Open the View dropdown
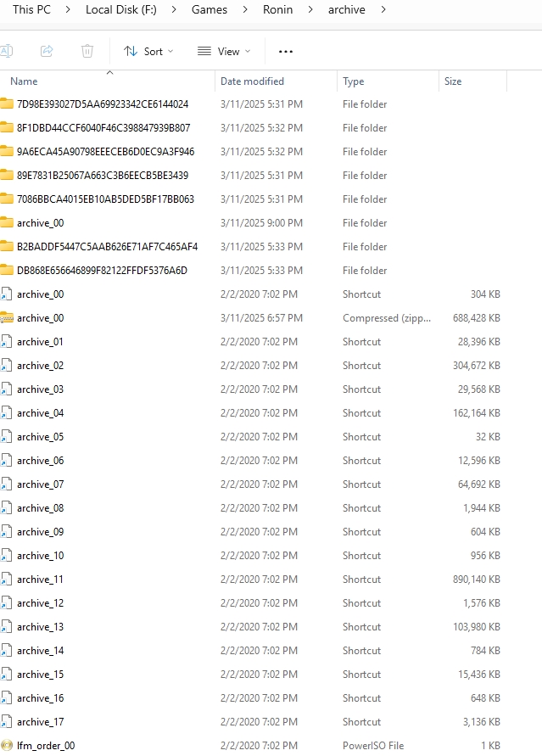Image resolution: width=542 pixels, height=756 pixels. pyautogui.click(x=224, y=51)
